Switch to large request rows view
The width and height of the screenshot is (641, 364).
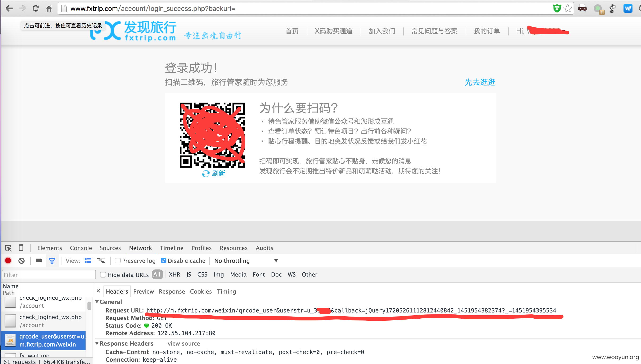[88, 261]
